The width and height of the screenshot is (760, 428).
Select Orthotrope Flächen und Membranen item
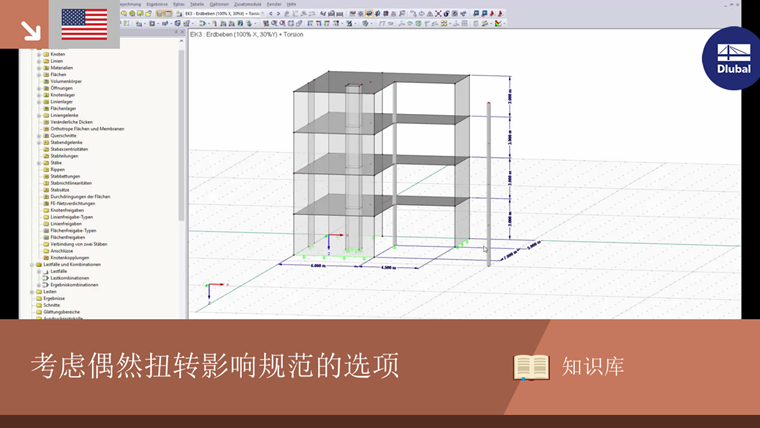87,129
